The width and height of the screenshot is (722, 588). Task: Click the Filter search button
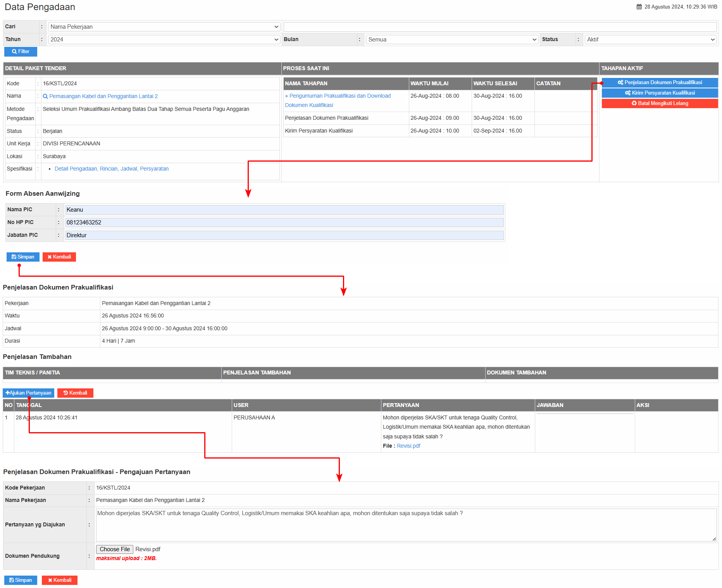tap(21, 52)
